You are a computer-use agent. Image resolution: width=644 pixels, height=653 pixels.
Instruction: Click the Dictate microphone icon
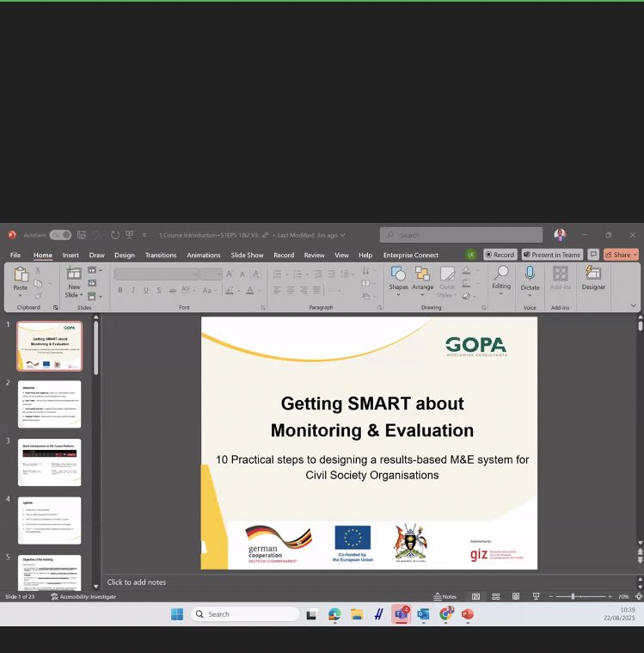click(530, 274)
